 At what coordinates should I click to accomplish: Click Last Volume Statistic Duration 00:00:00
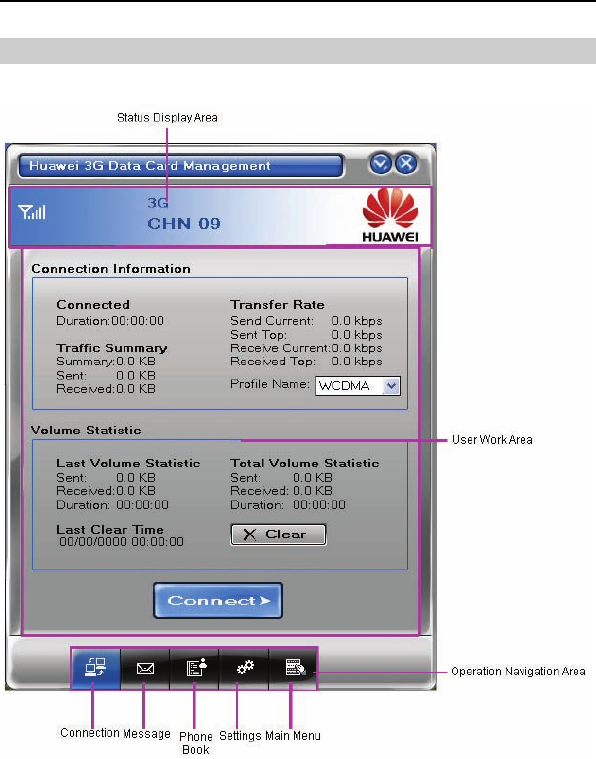[112, 505]
